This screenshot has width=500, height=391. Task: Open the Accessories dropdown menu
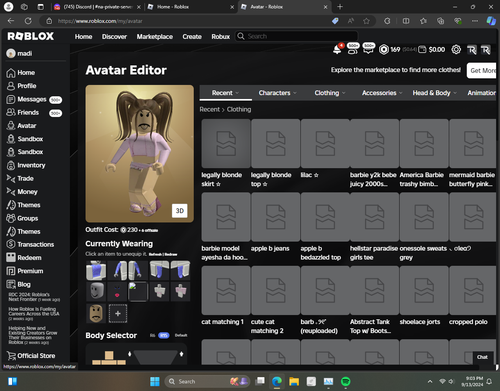point(382,93)
